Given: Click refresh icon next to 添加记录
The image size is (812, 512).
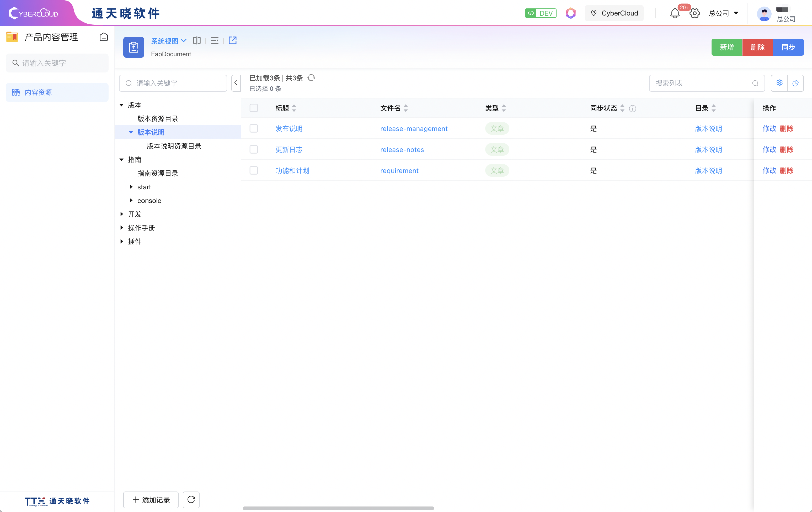Looking at the screenshot, I should pos(191,499).
